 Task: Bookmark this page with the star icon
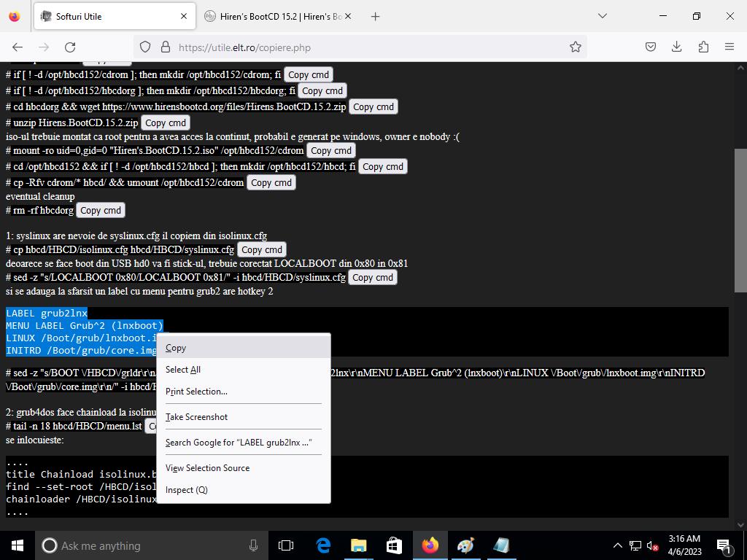(575, 47)
